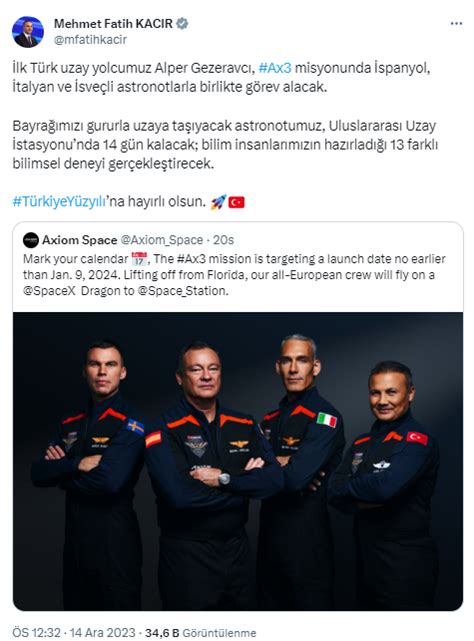Screen dimensions: 474x641
Task: Click the @Axiom_Space handle
Action: coord(162,240)
